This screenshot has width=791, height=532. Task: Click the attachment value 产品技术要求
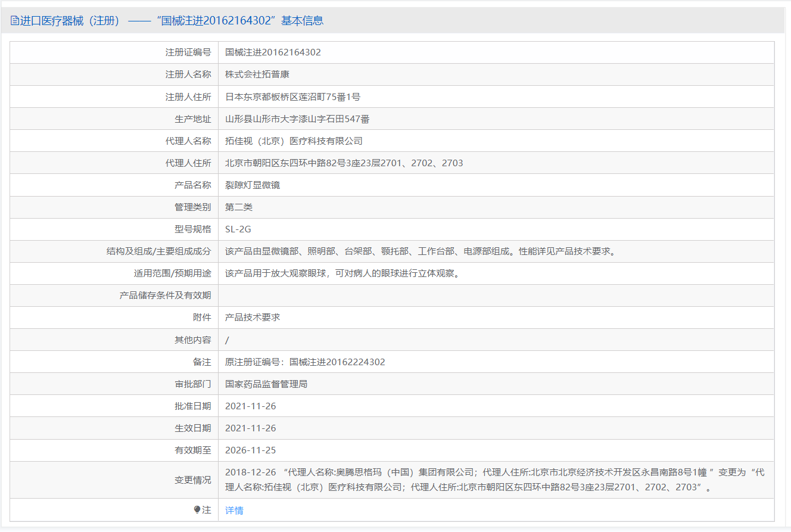point(253,318)
